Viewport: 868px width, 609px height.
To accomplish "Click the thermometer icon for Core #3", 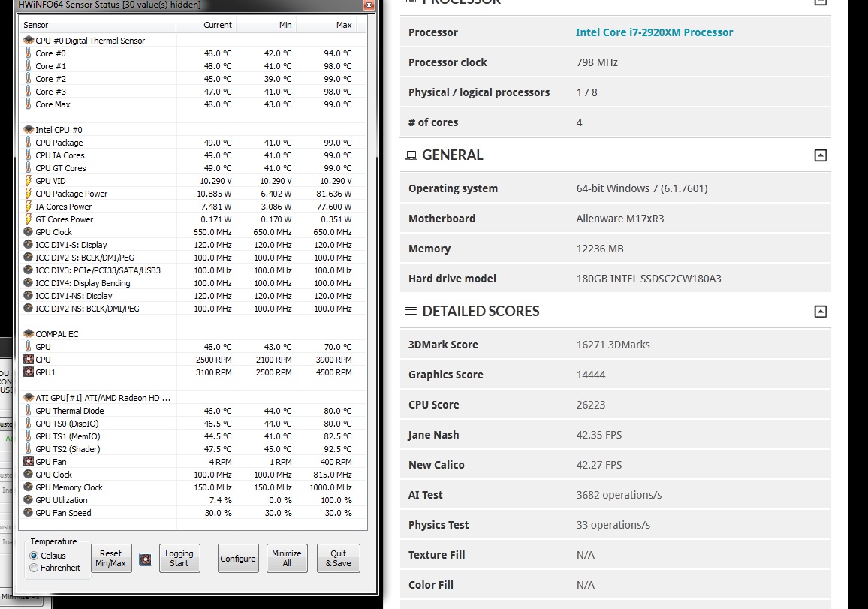I will [29, 91].
